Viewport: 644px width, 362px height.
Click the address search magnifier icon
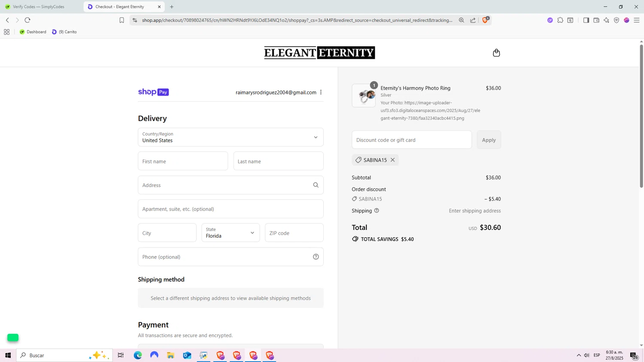tap(316, 185)
